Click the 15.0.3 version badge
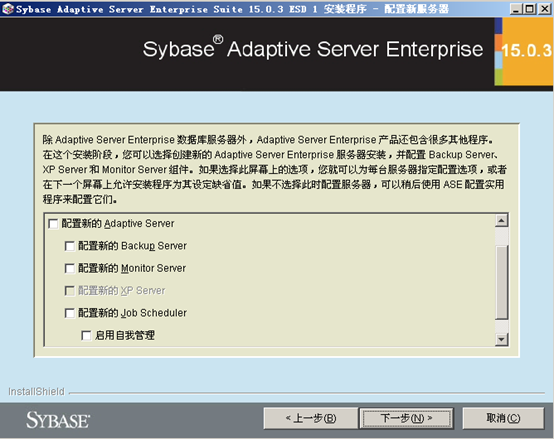This screenshot has height=439, width=554. coord(526,51)
